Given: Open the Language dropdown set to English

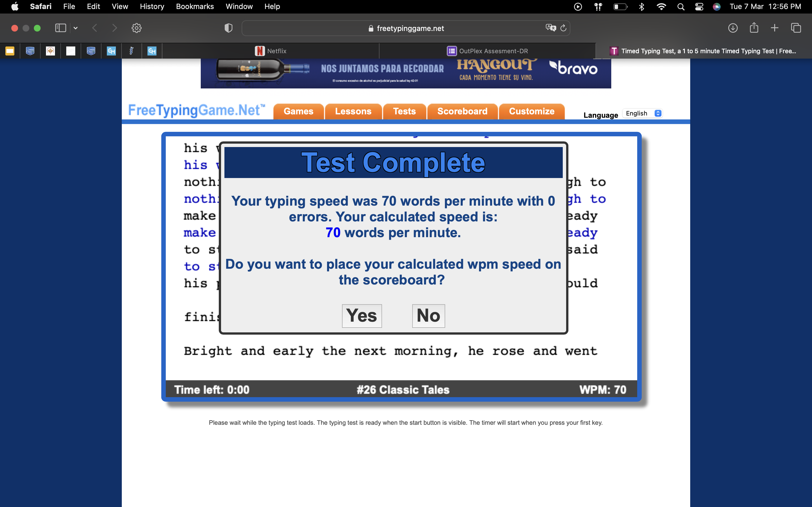Looking at the screenshot, I should (x=643, y=113).
